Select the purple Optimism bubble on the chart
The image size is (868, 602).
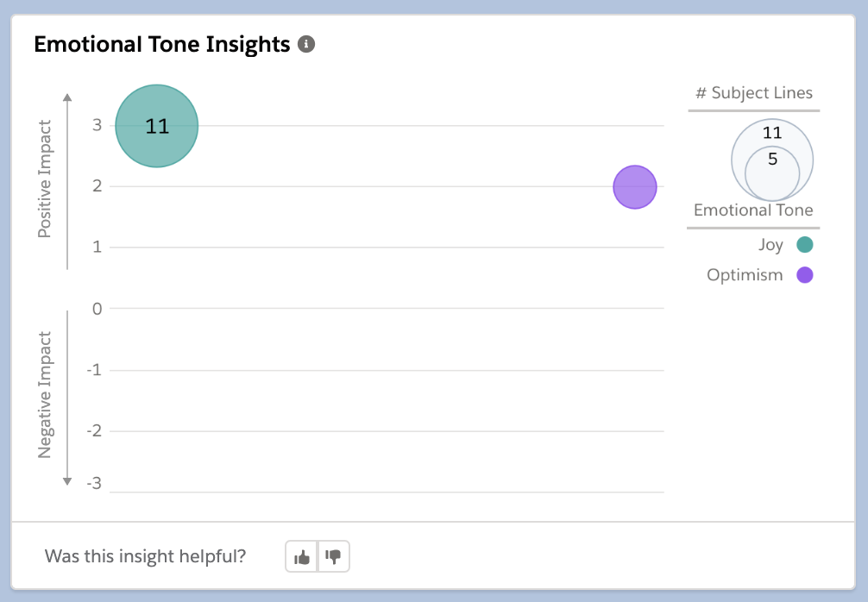[635, 186]
